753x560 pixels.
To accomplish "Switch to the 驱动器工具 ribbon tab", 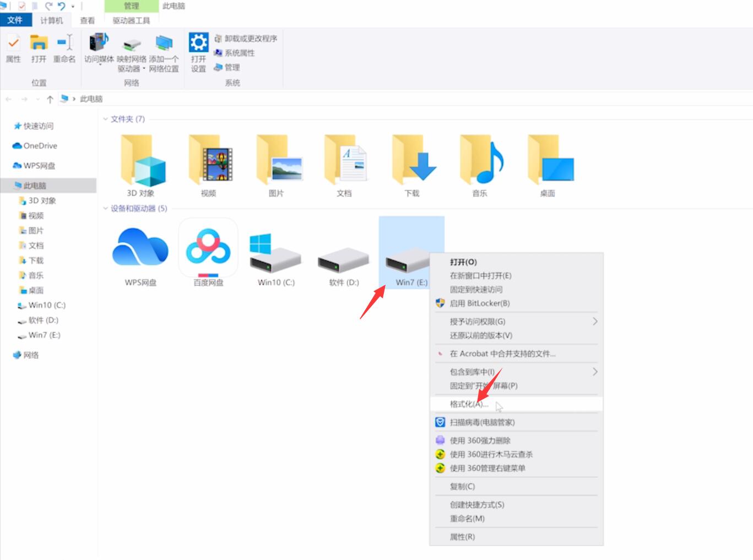I will click(x=131, y=20).
